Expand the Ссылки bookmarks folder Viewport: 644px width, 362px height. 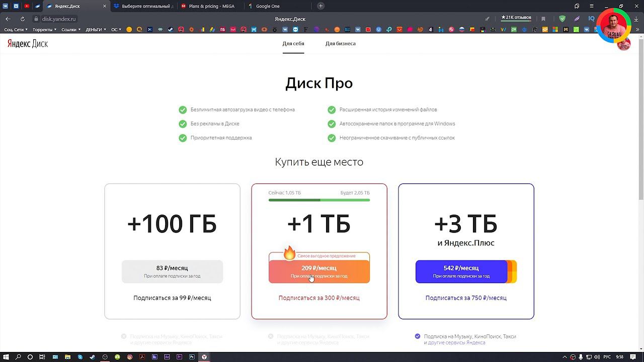[71, 30]
